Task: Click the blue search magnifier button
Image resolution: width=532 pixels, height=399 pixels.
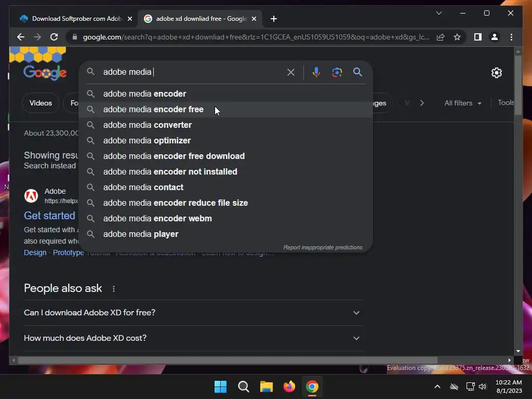Action: 357,72
